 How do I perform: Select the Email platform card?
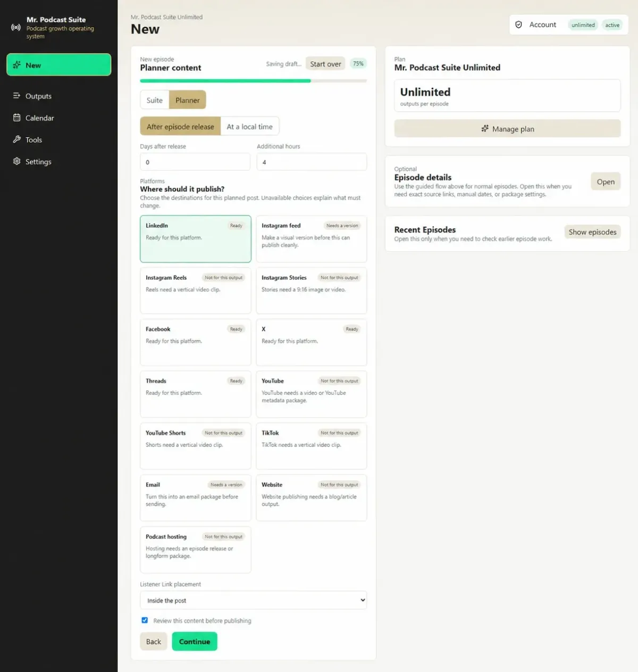(195, 498)
